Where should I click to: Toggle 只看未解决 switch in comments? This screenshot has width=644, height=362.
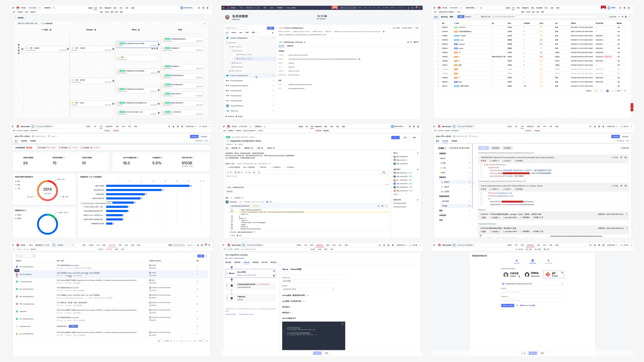click(x=232, y=198)
